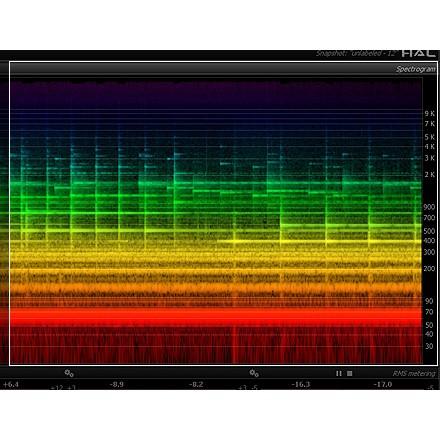Click the -17.0 meter reading
The image size is (440, 440).
pos(382,384)
